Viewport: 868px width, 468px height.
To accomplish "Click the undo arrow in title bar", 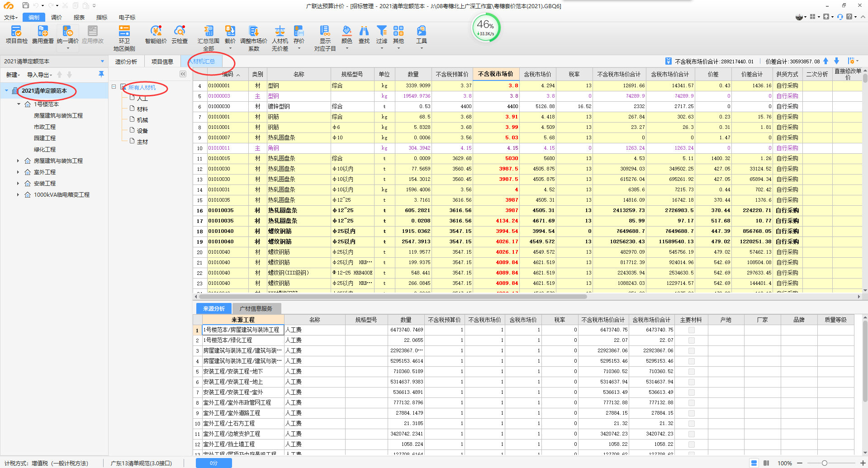I will 36,5.
